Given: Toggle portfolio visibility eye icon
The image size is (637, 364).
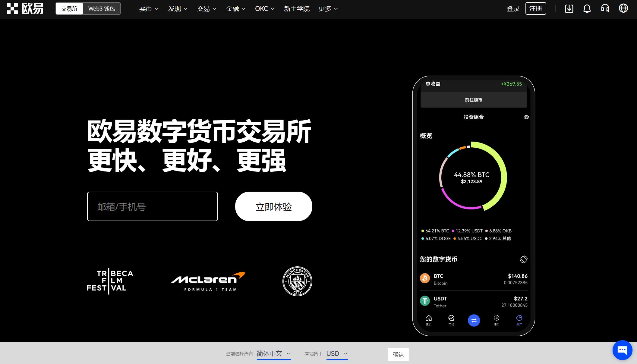Looking at the screenshot, I should [x=526, y=117].
